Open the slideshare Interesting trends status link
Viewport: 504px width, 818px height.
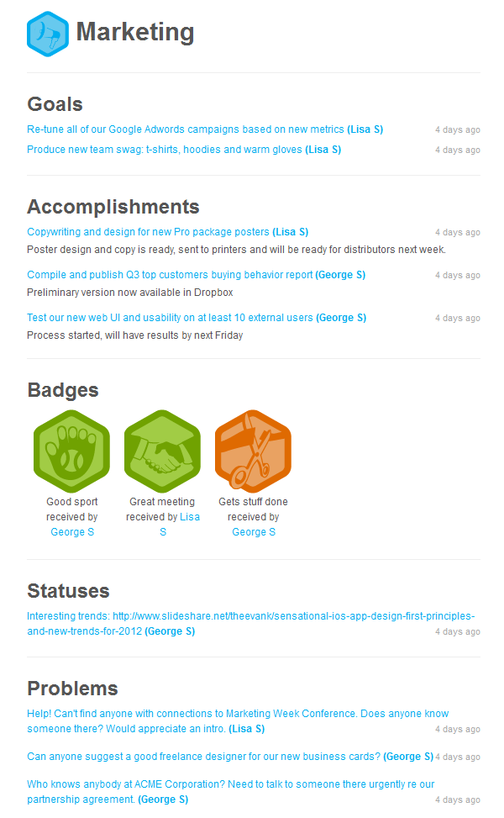pos(250,624)
